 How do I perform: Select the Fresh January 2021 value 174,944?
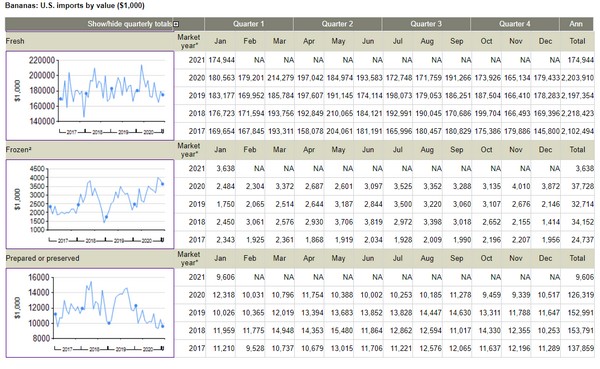(222, 60)
